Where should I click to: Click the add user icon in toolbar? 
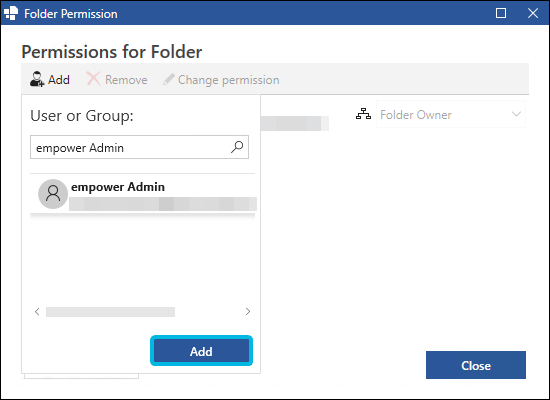(x=37, y=79)
